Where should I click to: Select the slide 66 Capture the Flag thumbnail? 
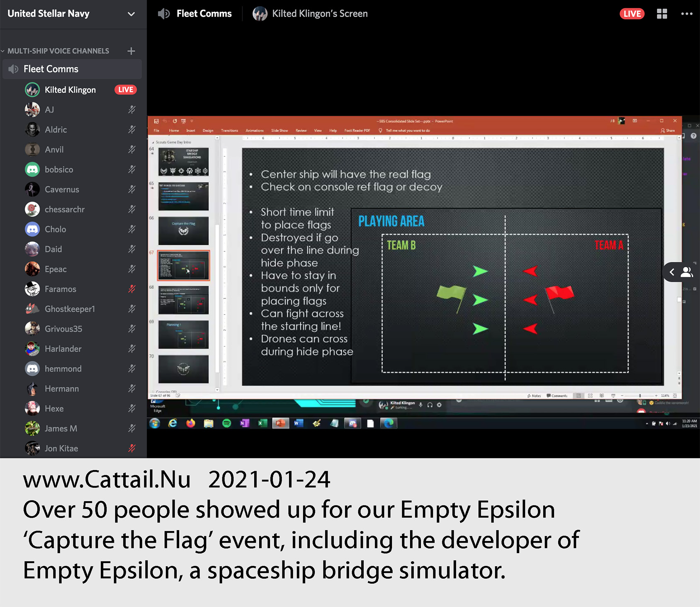click(x=183, y=231)
